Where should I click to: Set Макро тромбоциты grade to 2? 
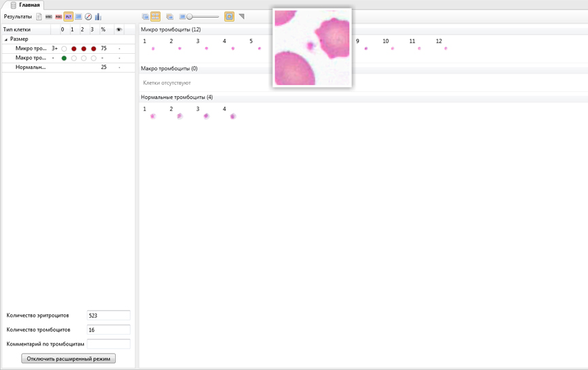[84, 59]
